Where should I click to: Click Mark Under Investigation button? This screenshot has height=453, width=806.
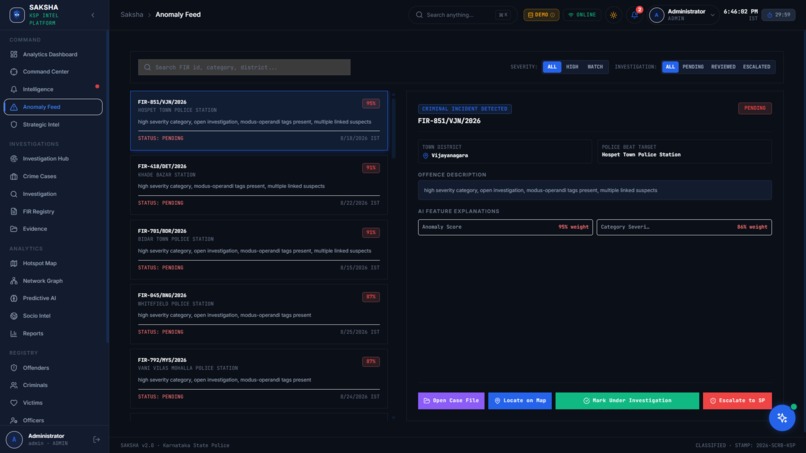(627, 401)
